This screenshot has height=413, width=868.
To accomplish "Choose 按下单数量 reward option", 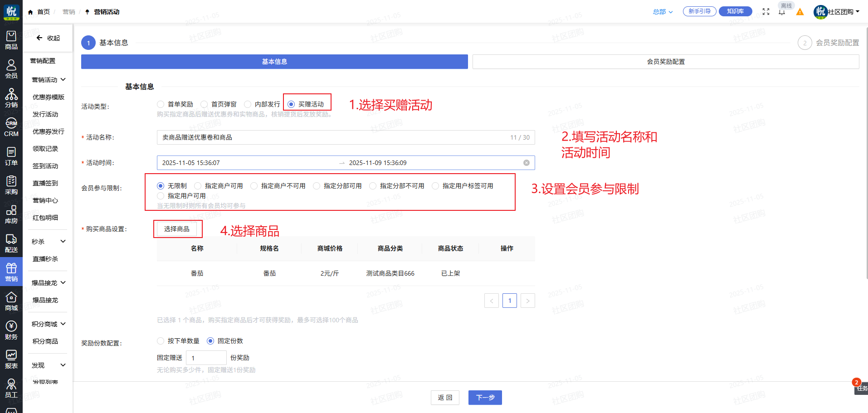I will pos(161,341).
